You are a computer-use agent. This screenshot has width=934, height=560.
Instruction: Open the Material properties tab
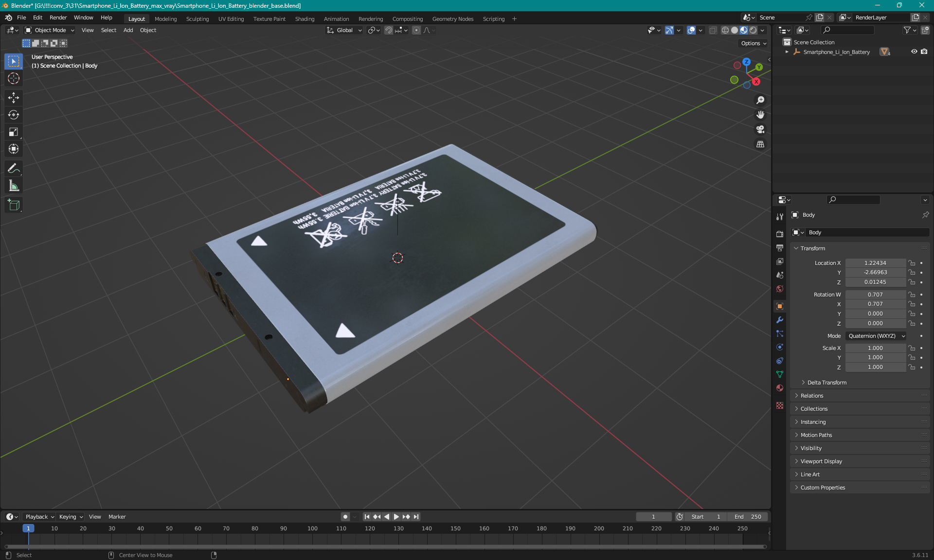tap(780, 388)
